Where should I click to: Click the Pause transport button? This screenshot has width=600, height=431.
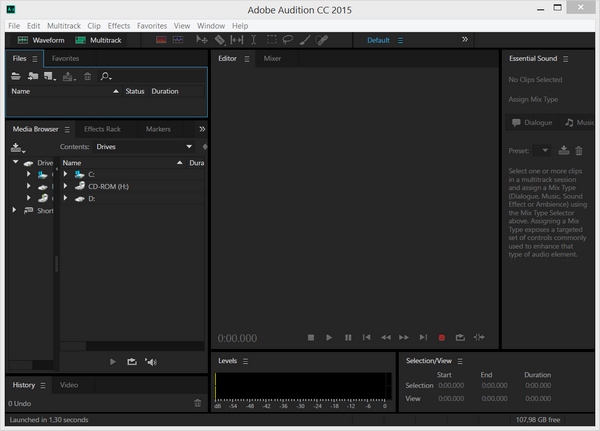click(348, 338)
